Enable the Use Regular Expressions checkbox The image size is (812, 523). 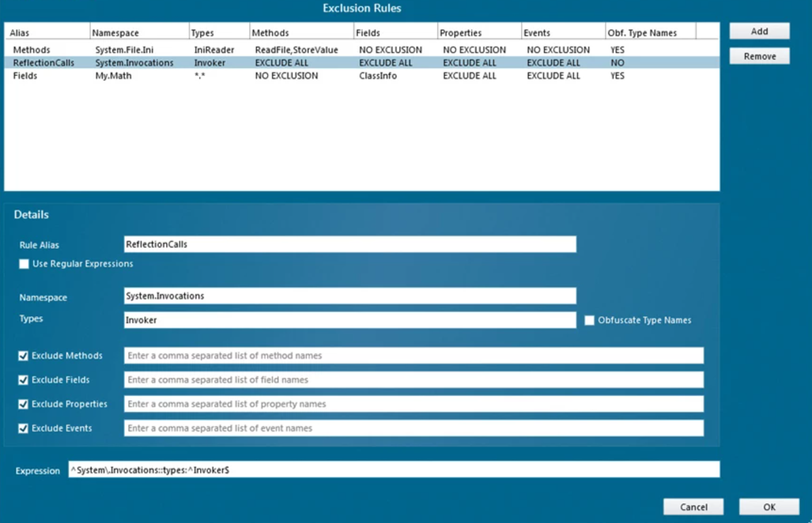coord(23,264)
